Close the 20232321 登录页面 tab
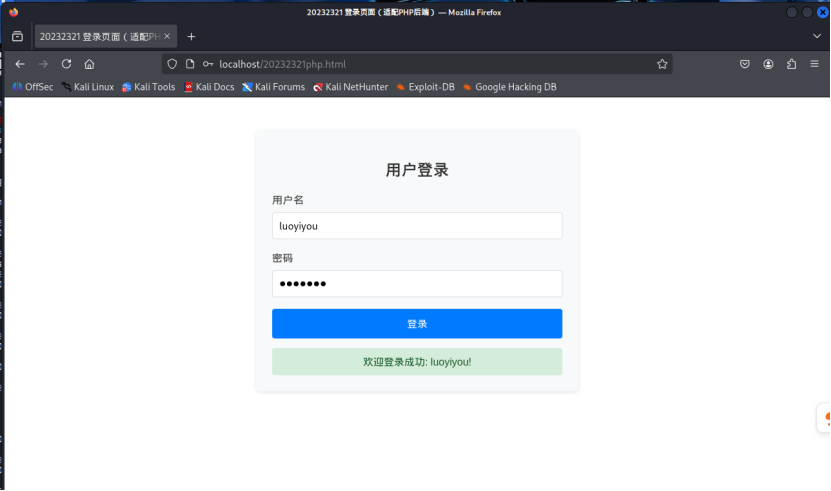This screenshot has height=491, width=831. tap(167, 36)
